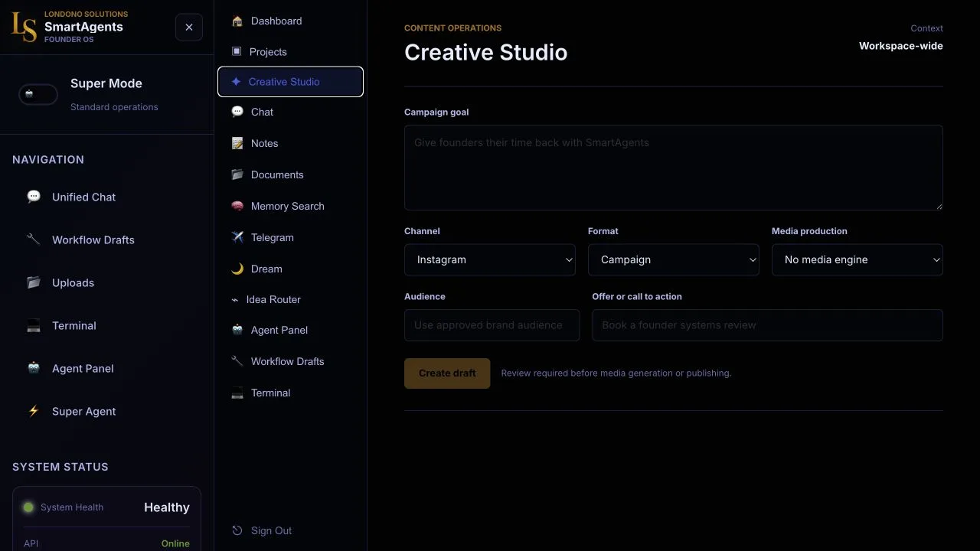The image size is (980, 551).
Task: Click the Audience input field
Action: point(492,325)
